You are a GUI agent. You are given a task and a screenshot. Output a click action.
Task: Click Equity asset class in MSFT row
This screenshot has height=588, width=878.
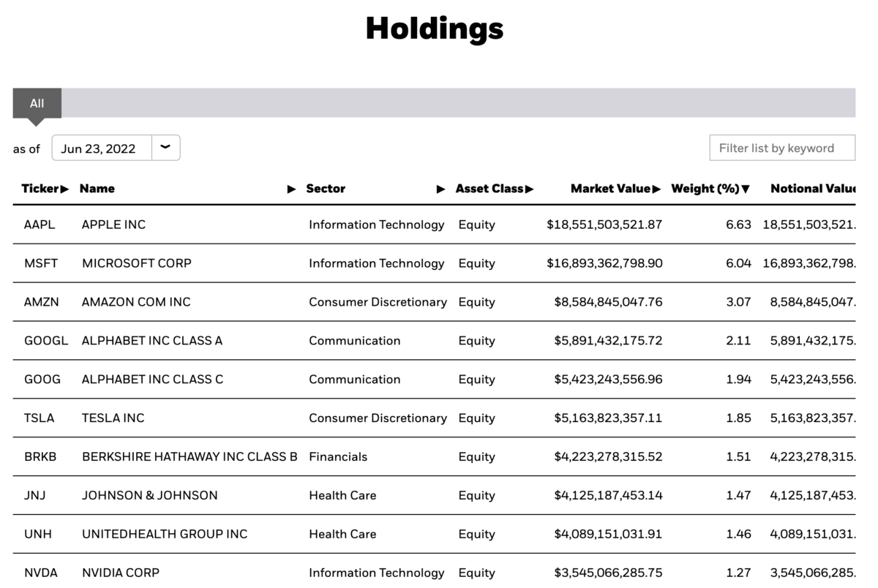coord(477,263)
